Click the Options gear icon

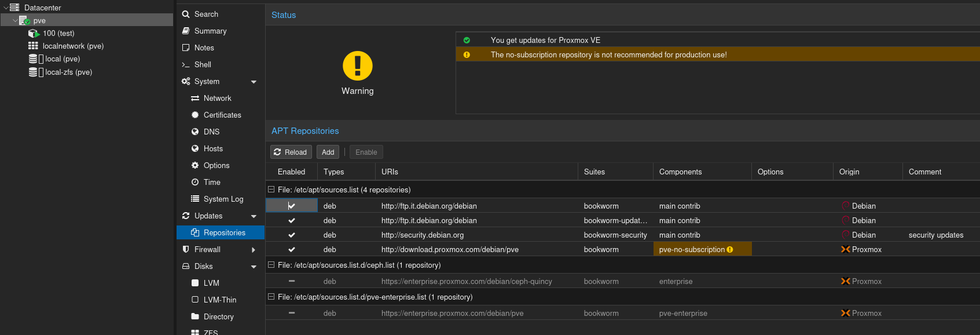coord(195,165)
